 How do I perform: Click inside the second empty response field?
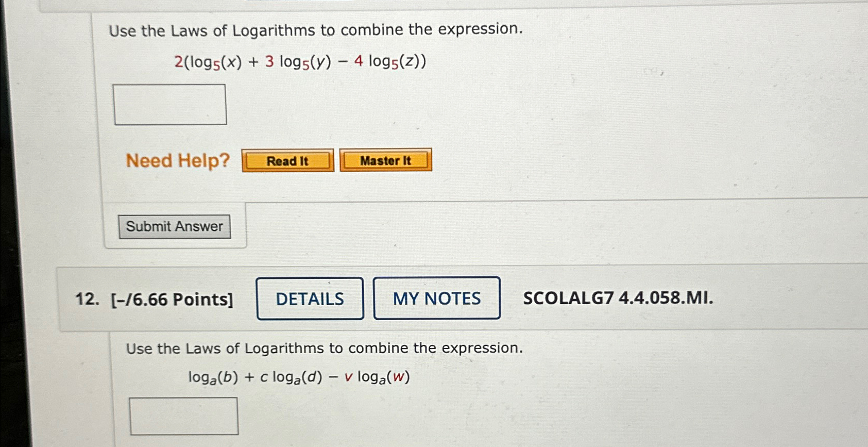[183, 416]
